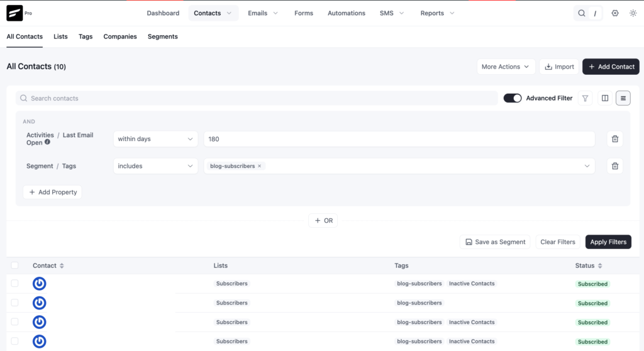Open first contact's avatar

point(40,284)
